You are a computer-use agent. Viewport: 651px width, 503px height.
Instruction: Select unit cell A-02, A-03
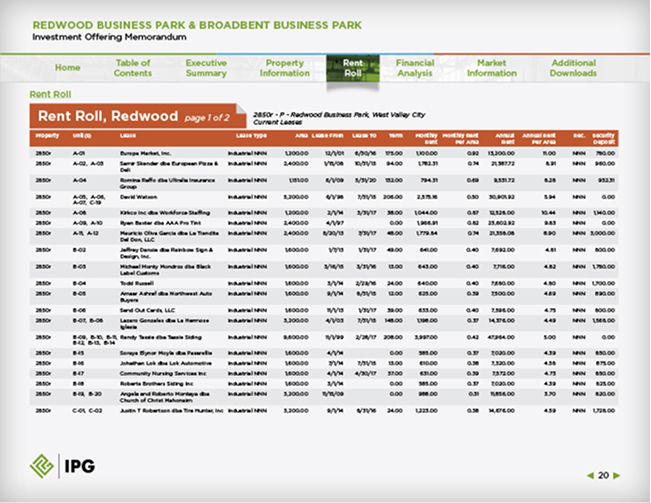point(88,164)
